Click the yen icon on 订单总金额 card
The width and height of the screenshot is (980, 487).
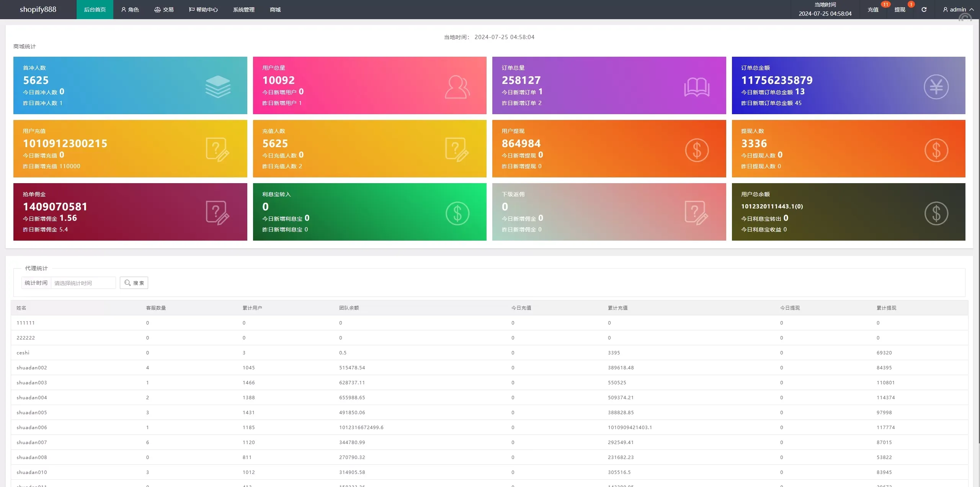pyautogui.click(x=936, y=87)
